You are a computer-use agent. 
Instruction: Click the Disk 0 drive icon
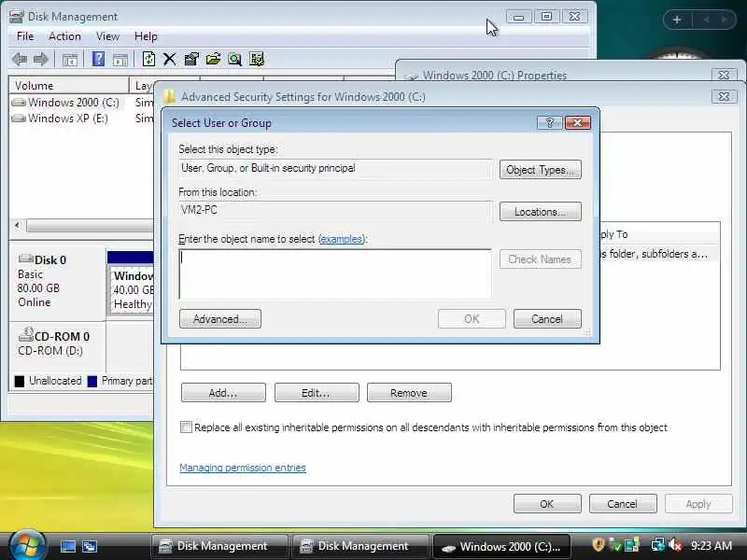point(25,259)
